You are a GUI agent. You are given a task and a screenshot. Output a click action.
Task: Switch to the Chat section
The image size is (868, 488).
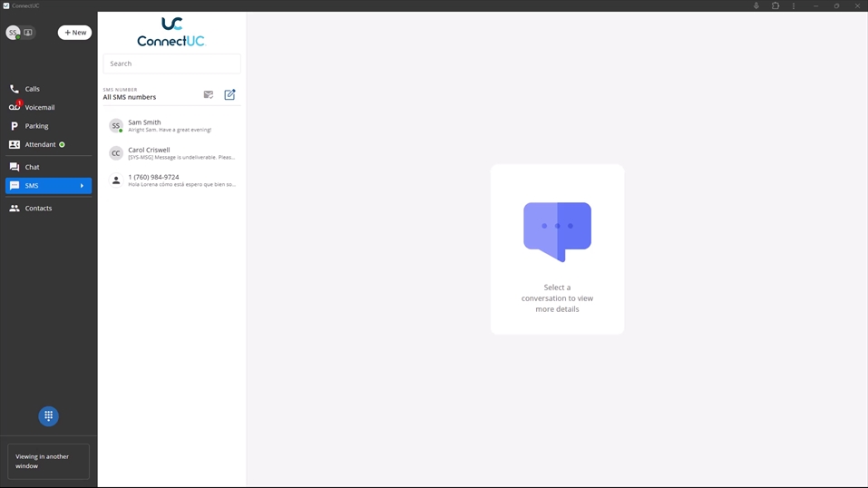coord(32,167)
